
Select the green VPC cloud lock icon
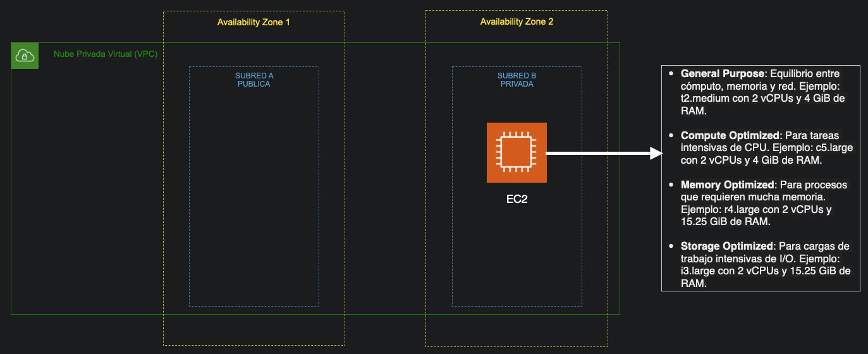[25, 56]
